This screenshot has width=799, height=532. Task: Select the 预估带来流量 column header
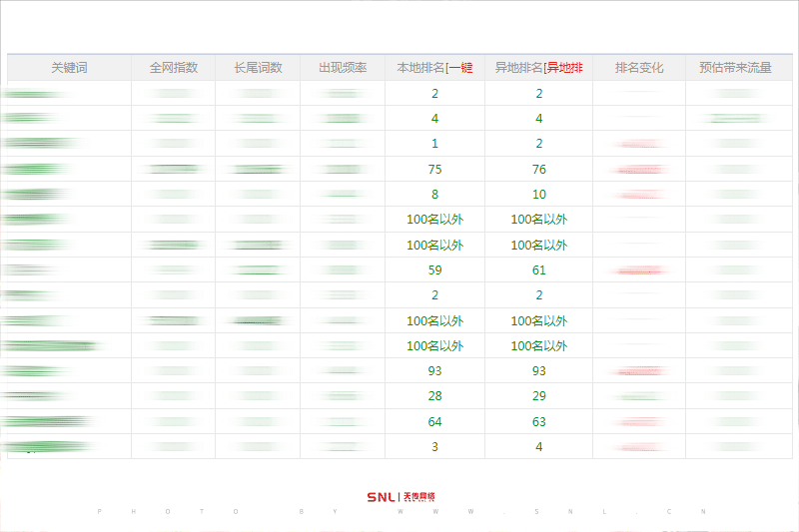coord(735,68)
